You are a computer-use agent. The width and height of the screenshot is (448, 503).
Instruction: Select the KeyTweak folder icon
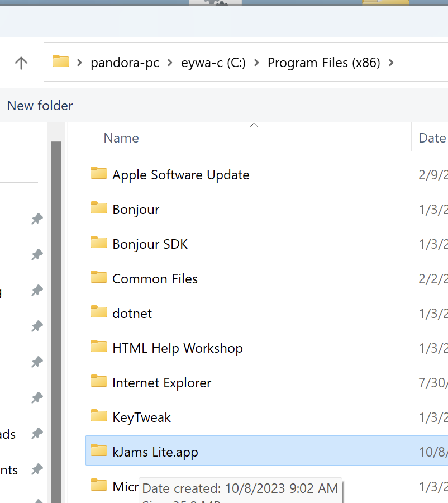(x=99, y=416)
